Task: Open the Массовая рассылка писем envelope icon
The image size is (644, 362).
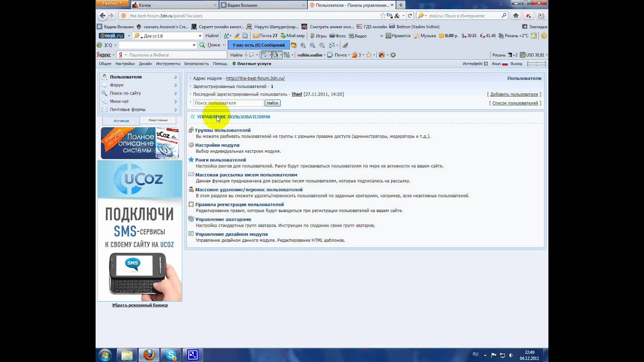Action: (191, 174)
